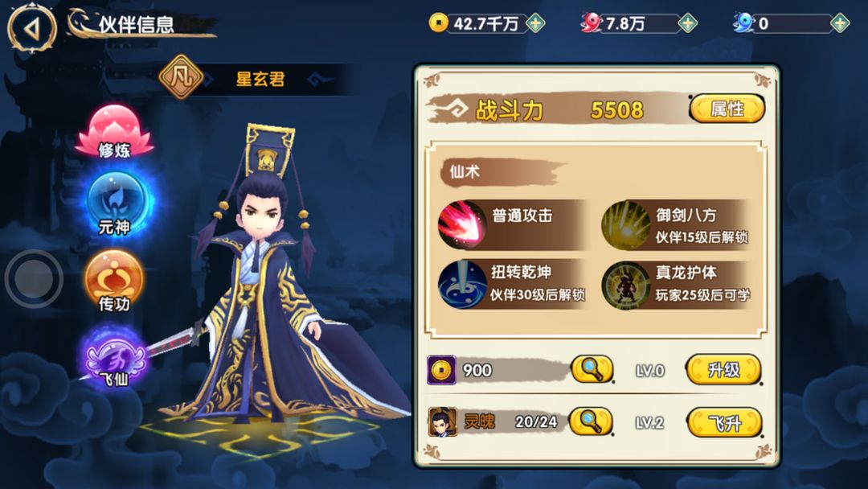Tap the virtual joystick circle

(34, 278)
